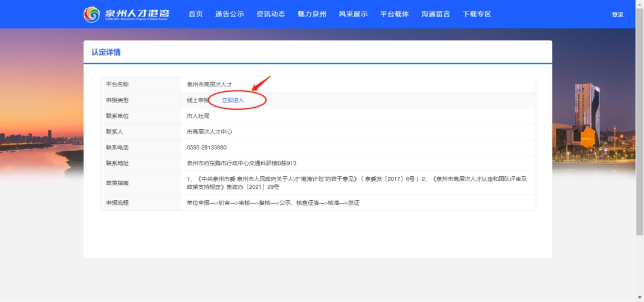Screen dimensions: 644x302
Task: Click the vertical scrollbar thumb
Action: [640, 119]
